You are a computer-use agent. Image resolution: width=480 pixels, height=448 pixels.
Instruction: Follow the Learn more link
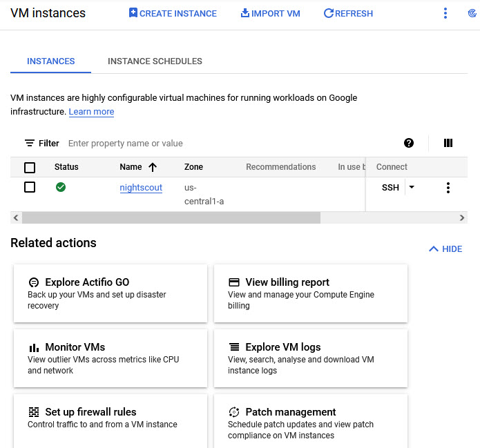point(91,112)
